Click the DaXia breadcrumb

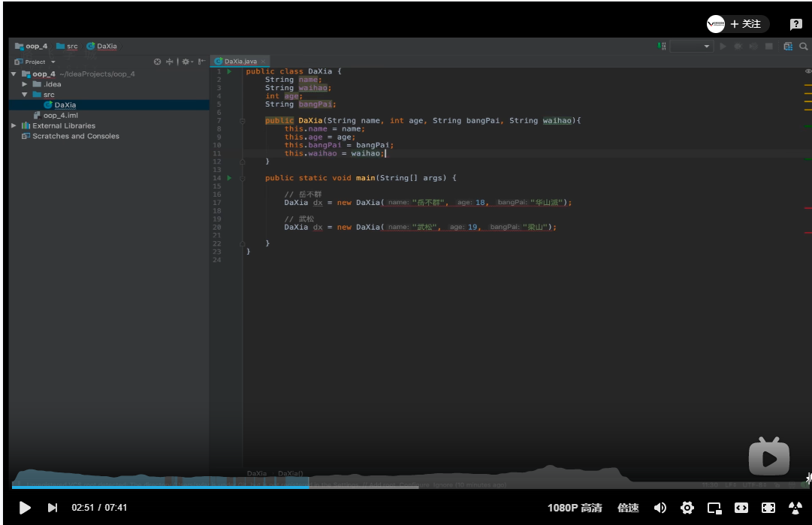(101, 46)
